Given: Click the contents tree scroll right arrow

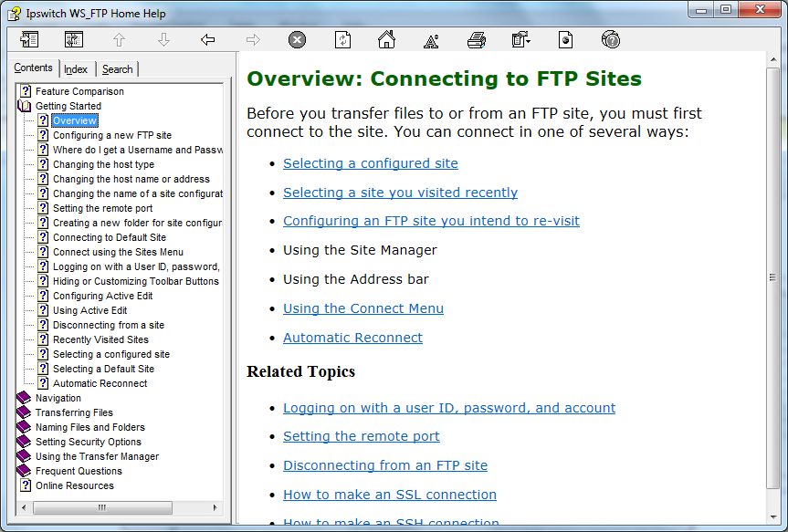Looking at the screenshot, I should coord(215,507).
